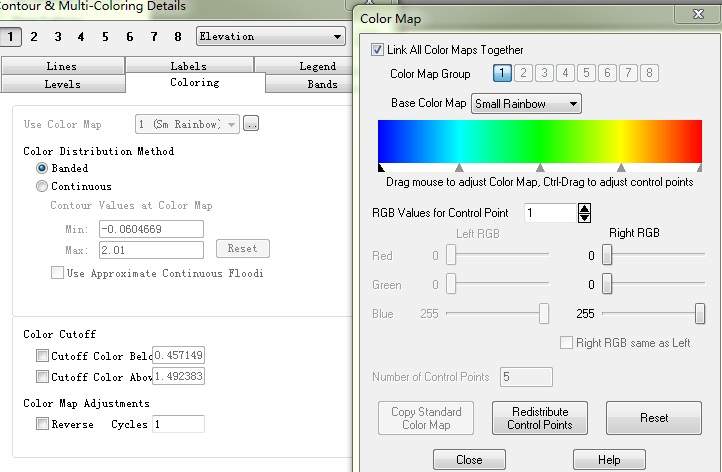
Task: Switch to the Legend tab
Action: (317, 66)
